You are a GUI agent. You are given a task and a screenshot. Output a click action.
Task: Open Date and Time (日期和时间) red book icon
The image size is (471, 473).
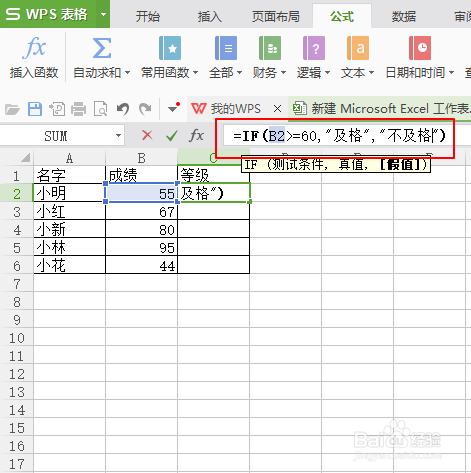coord(420,48)
